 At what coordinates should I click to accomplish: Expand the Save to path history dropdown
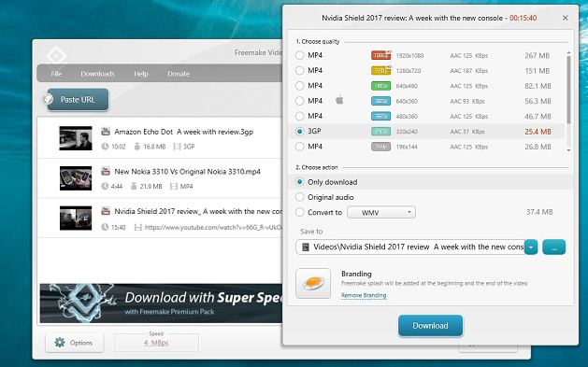(531, 247)
